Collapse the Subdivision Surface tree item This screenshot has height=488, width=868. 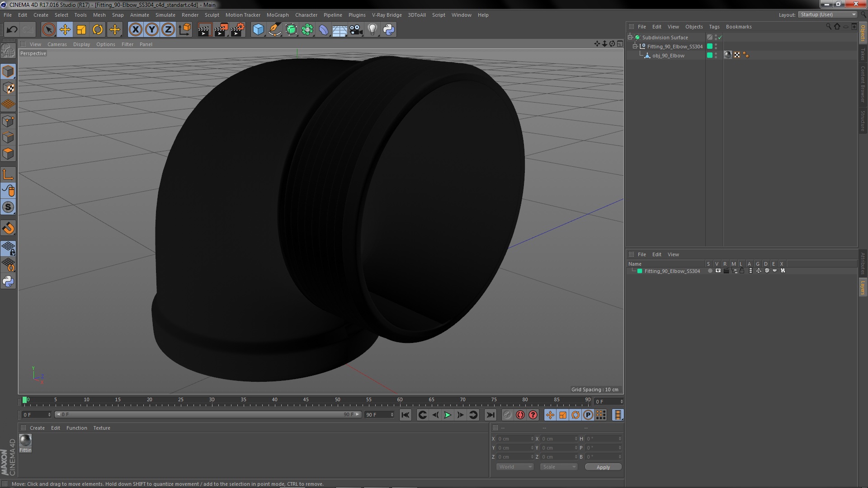630,38
